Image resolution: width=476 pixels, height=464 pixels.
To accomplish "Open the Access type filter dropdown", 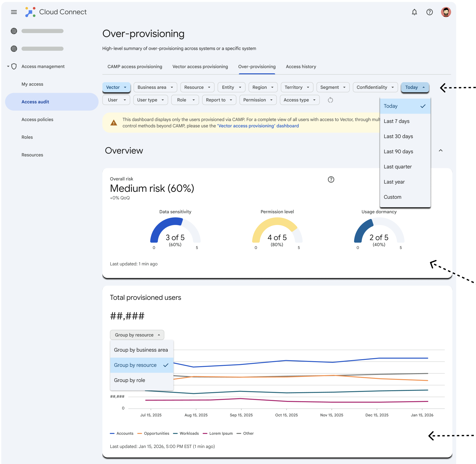I will point(300,100).
